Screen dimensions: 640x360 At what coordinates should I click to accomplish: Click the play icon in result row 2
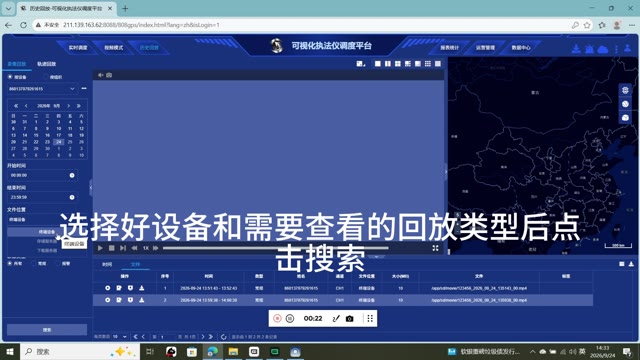(x=107, y=300)
